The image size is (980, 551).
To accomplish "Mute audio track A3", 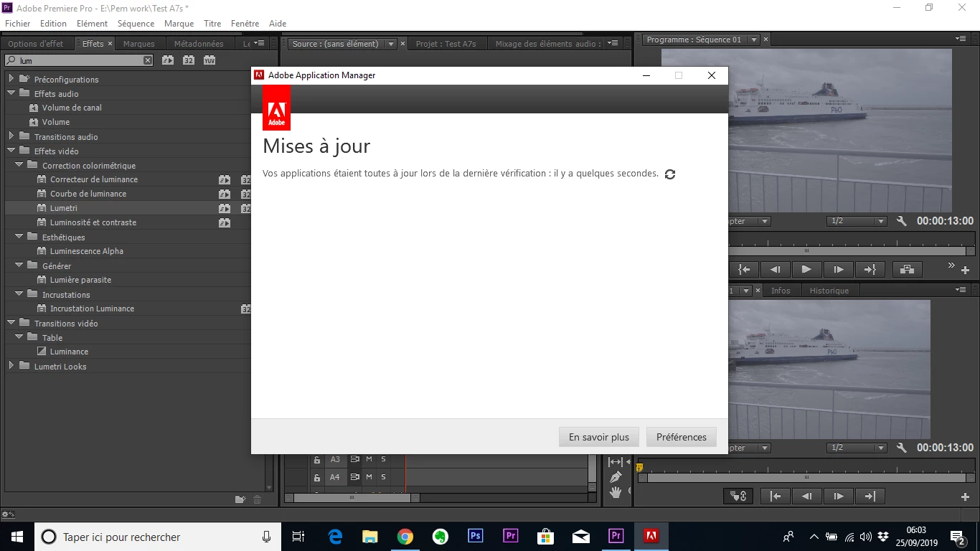I will (x=369, y=459).
